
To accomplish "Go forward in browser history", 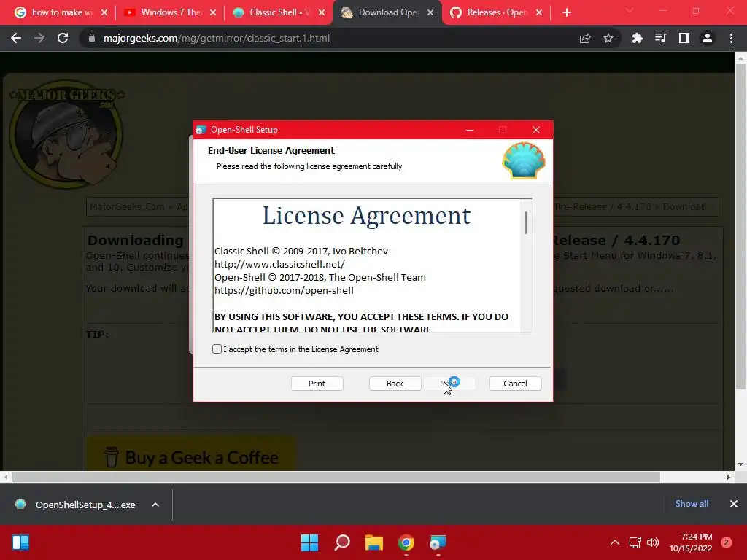I will pos(39,38).
